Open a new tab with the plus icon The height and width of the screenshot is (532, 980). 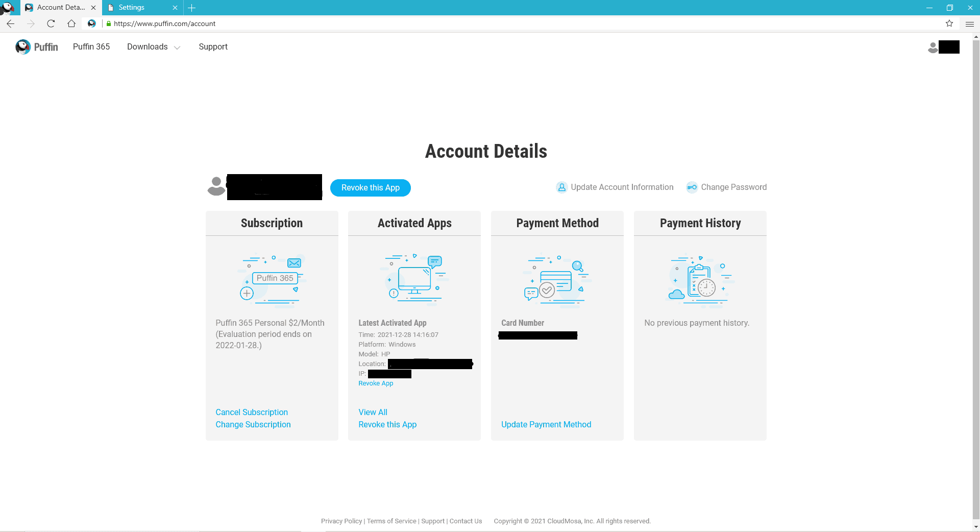tap(192, 8)
